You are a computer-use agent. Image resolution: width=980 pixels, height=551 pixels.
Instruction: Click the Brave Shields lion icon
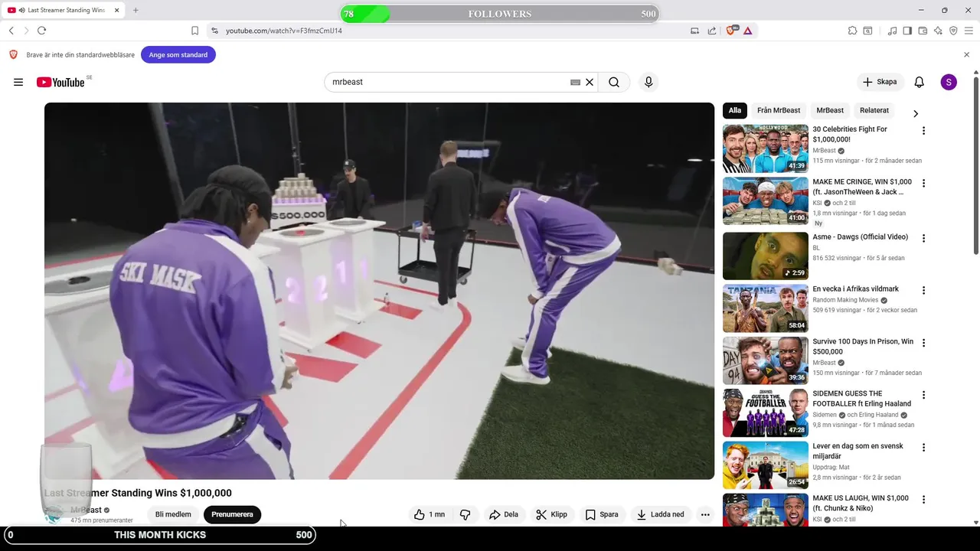731,31
